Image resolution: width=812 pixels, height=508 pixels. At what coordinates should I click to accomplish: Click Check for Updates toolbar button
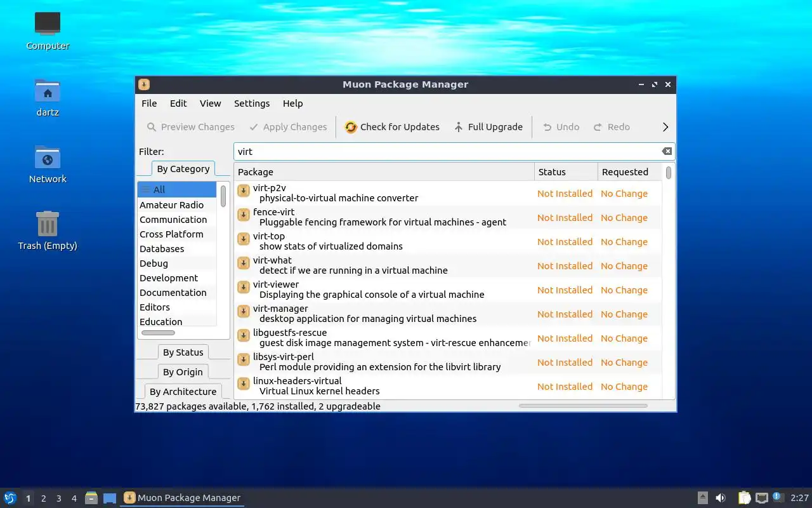pyautogui.click(x=392, y=127)
